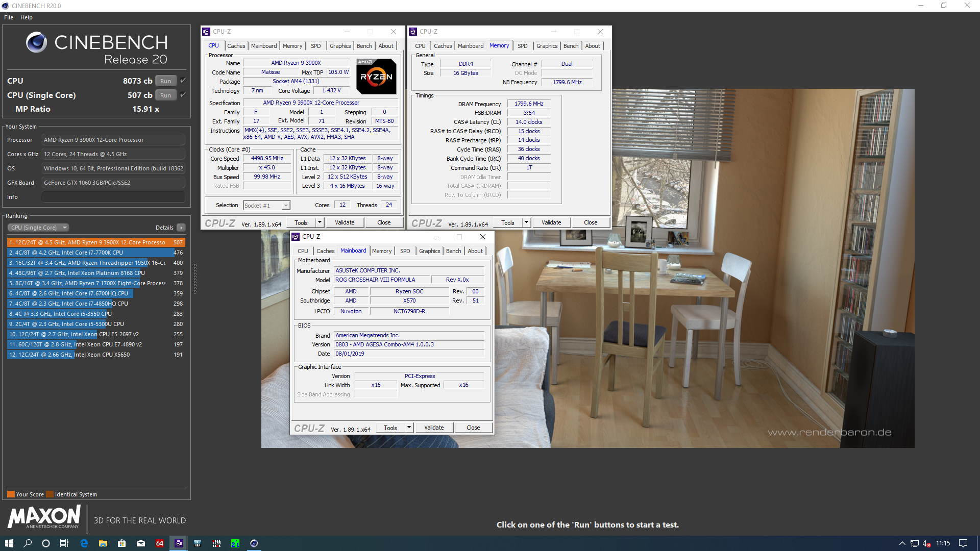Open the AIDA64 taskbar icon

(x=160, y=543)
